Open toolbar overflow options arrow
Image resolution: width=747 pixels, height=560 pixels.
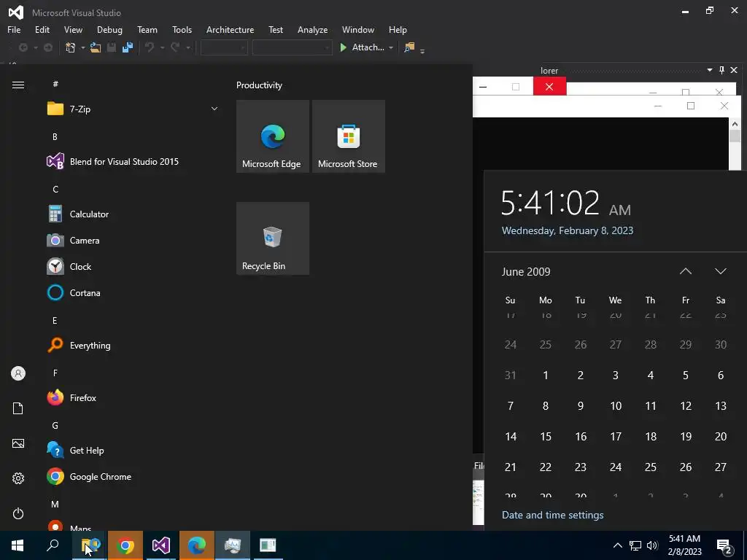[x=422, y=50]
